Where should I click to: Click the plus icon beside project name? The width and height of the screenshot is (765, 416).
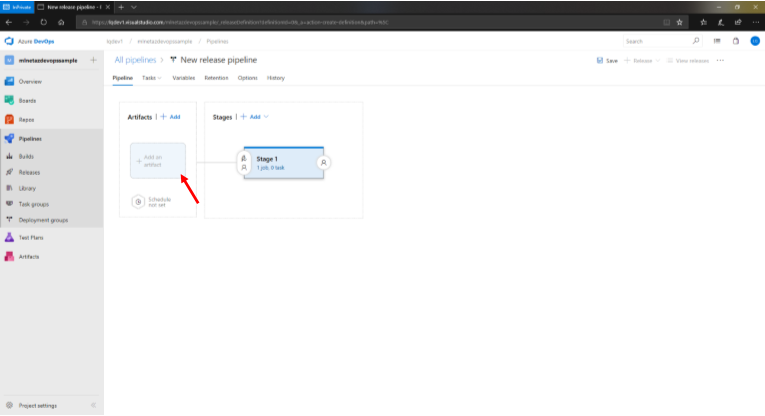pos(93,61)
